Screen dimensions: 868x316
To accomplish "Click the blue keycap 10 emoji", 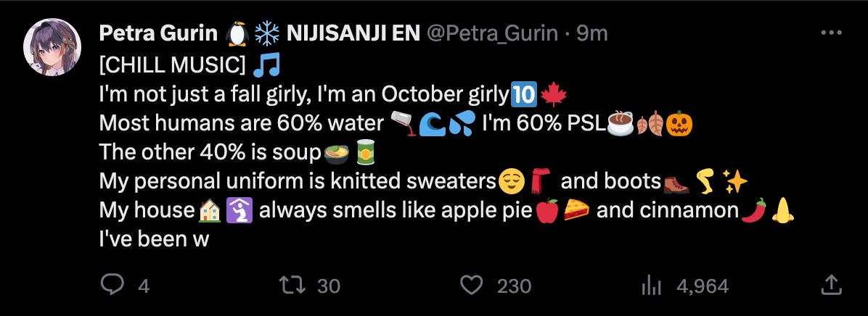I will (524, 95).
